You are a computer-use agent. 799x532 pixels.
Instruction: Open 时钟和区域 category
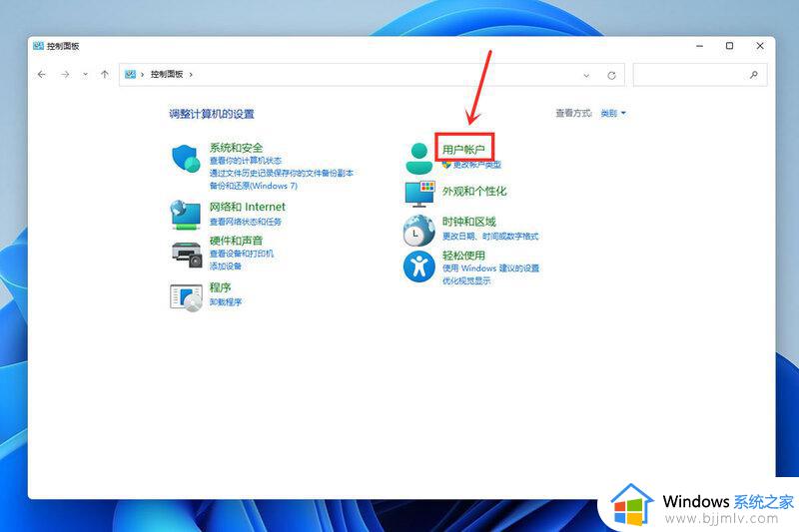click(x=468, y=222)
